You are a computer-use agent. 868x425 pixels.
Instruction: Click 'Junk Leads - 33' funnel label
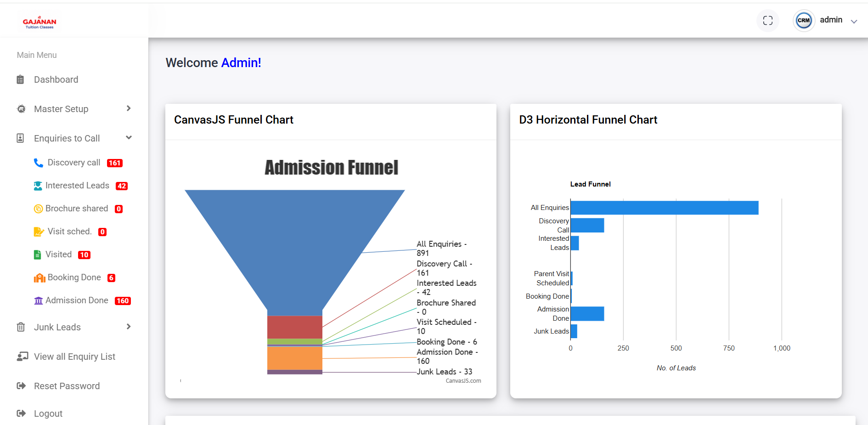(x=445, y=372)
